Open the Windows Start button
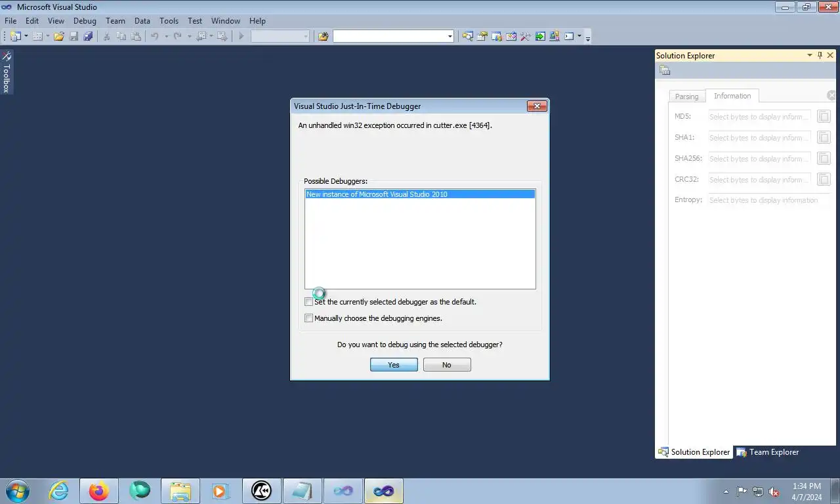This screenshot has height=504, width=840. (x=18, y=491)
